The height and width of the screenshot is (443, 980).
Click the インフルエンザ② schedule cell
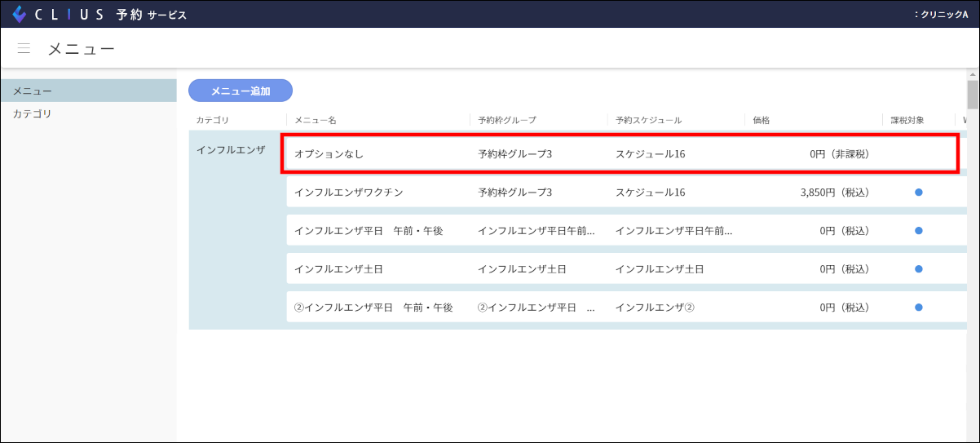pos(655,308)
